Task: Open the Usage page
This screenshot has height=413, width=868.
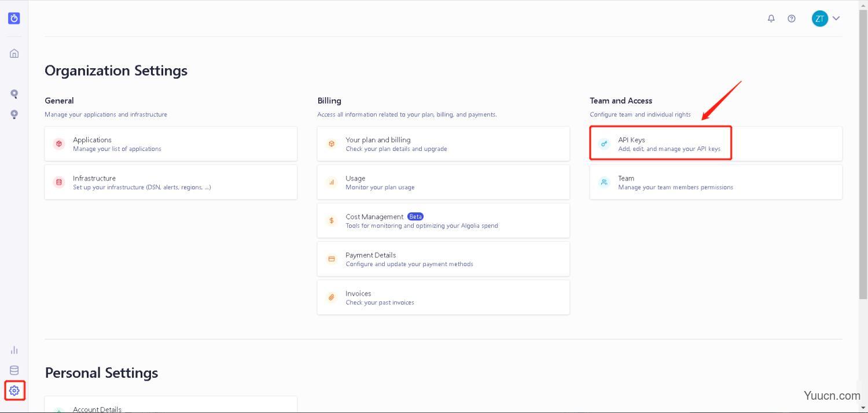Action: click(443, 182)
